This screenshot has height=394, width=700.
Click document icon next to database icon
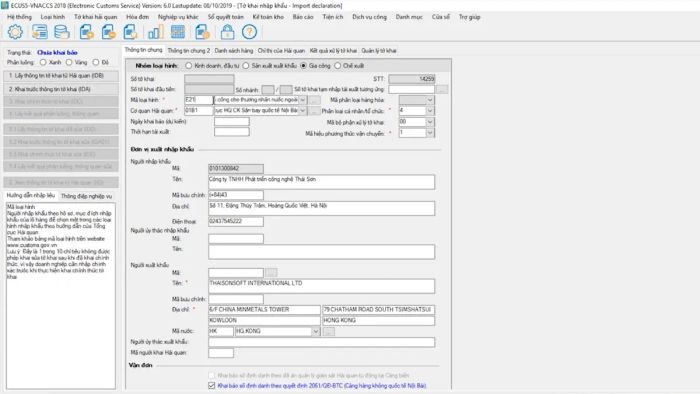[x=86, y=32]
